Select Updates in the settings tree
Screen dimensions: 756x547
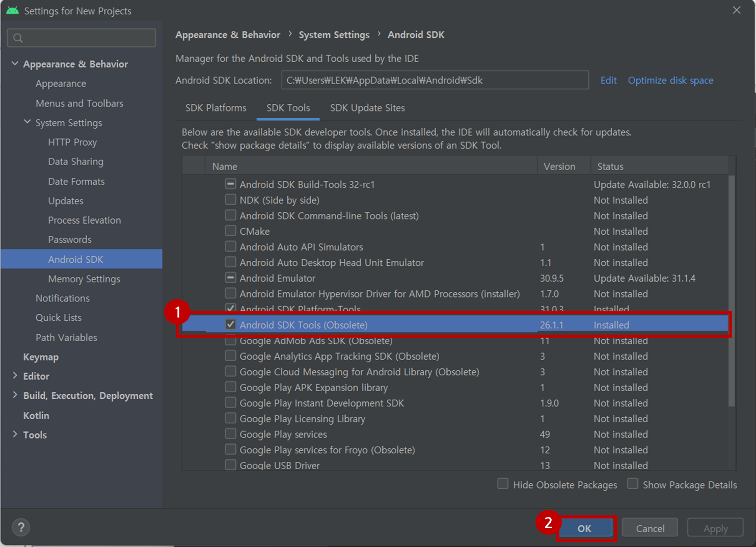click(66, 201)
